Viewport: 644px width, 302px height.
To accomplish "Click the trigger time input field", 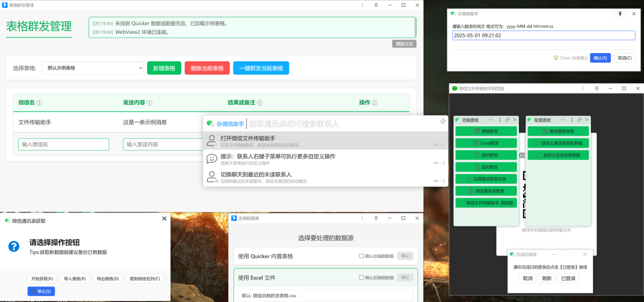I will pyautogui.click(x=544, y=35).
